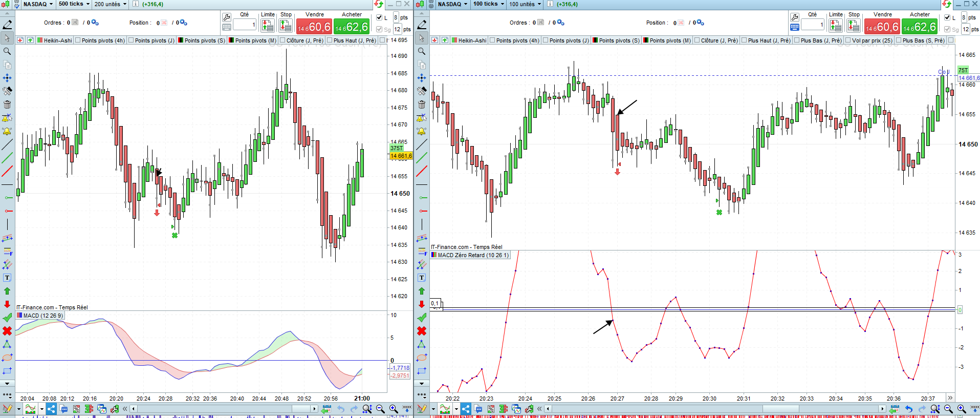This screenshot has width=980, height=418.
Task: Click the 8 pts input field in left chart
Action: coord(396,17)
